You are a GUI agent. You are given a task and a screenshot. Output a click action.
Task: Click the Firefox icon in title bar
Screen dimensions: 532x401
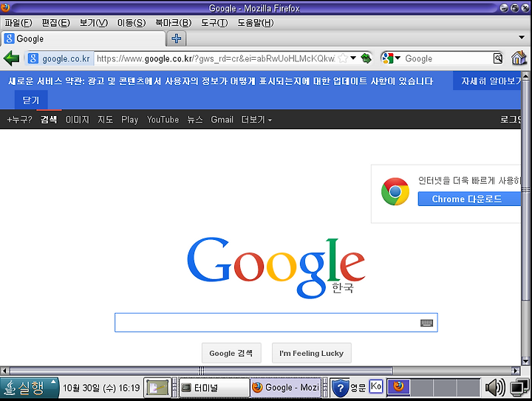coord(5,7)
